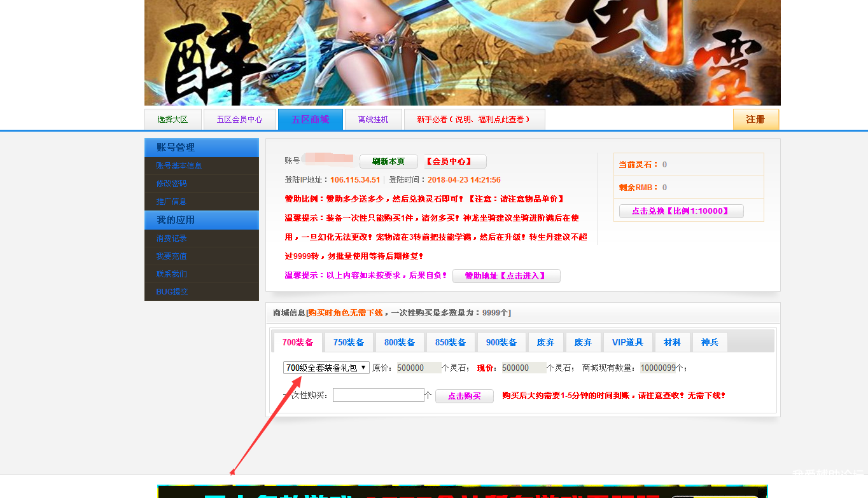
Task: Open the 850装备 tab
Action: [450, 342]
